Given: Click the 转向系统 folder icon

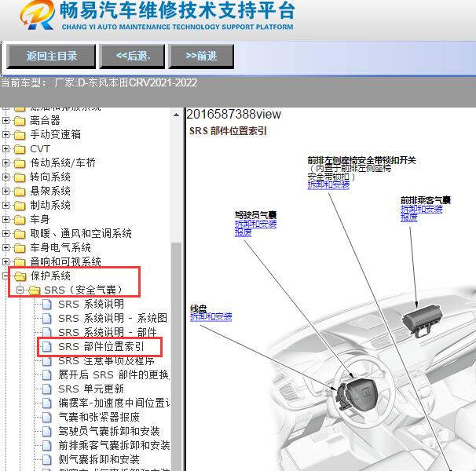Looking at the screenshot, I should click(20, 177).
